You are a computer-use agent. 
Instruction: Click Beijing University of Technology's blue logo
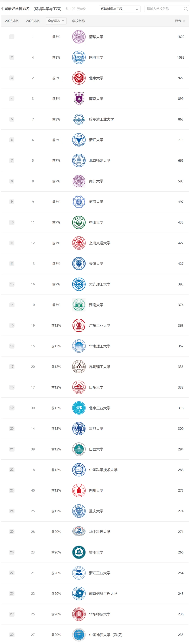[79, 408]
